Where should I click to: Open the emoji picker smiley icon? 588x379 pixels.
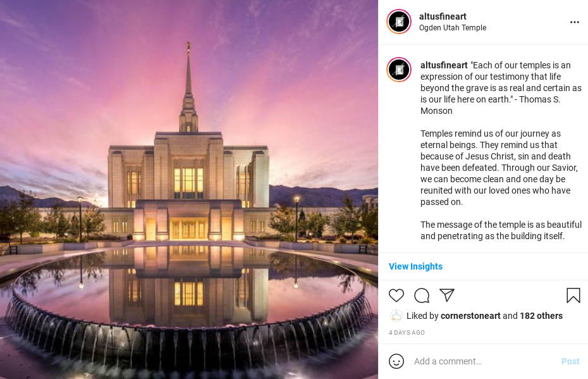point(396,361)
